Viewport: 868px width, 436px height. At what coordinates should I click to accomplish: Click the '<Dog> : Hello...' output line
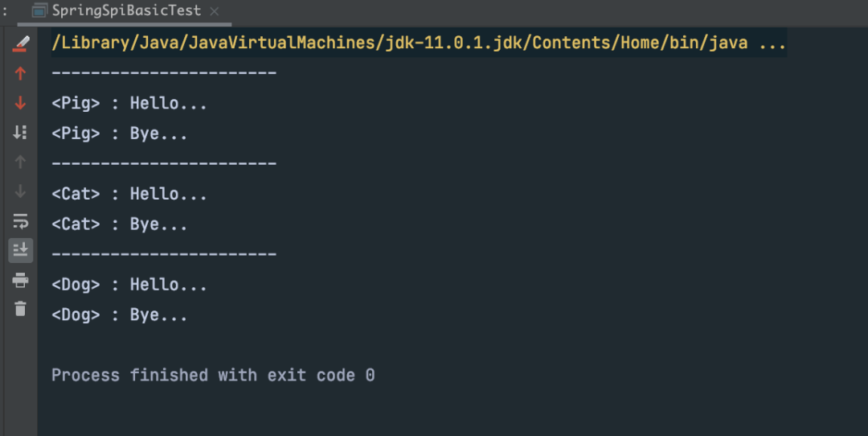point(129,285)
